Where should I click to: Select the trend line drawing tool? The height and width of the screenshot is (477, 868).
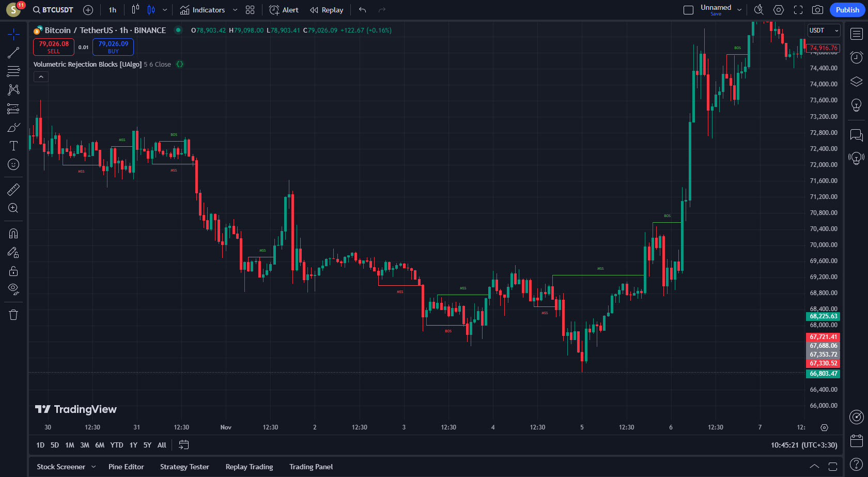[x=13, y=53]
